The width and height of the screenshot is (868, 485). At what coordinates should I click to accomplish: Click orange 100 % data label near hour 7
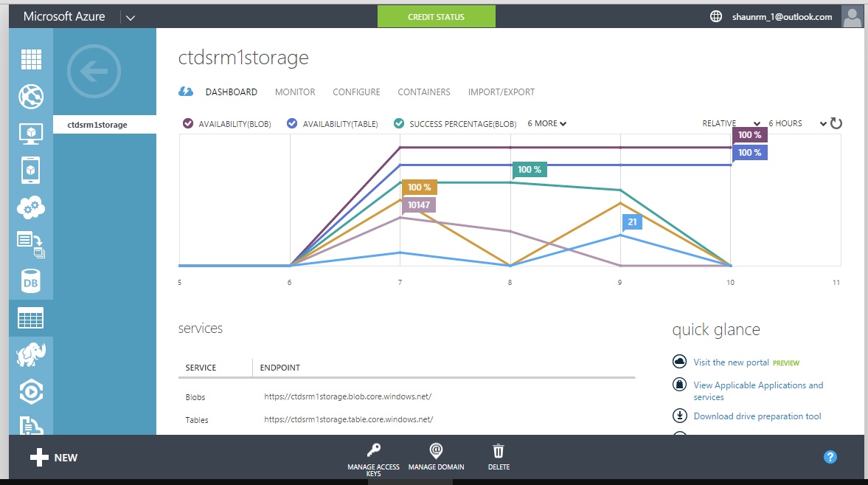point(420,188)
